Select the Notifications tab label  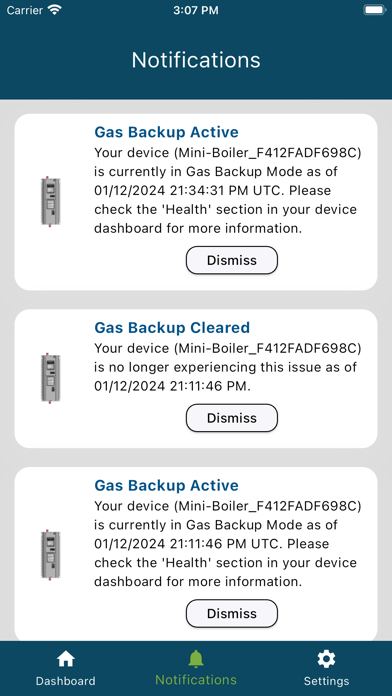[196, 680]
